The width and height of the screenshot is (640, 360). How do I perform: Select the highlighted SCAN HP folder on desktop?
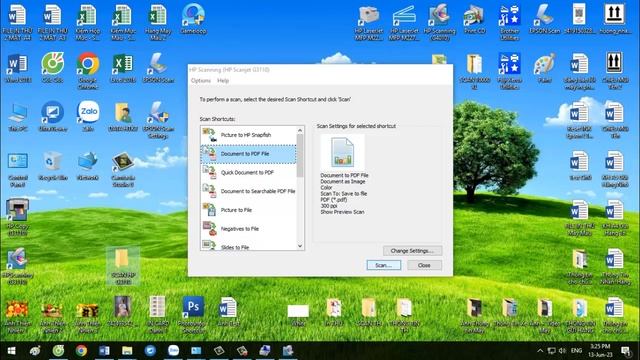[123, 267]
